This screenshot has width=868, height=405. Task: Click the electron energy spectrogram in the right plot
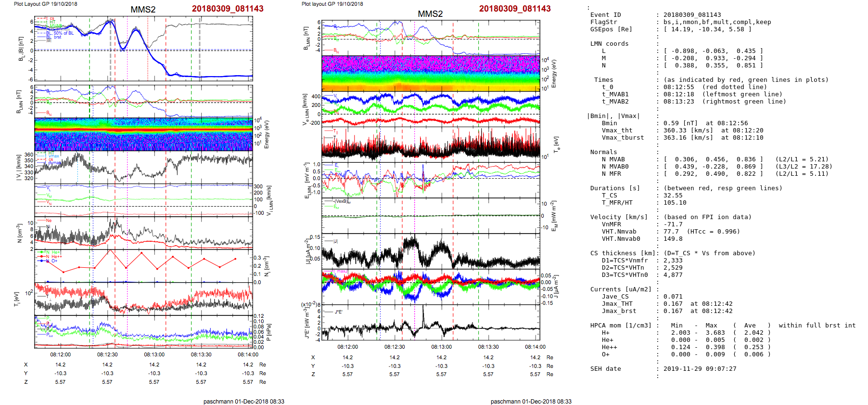click(x=431, y=73)
